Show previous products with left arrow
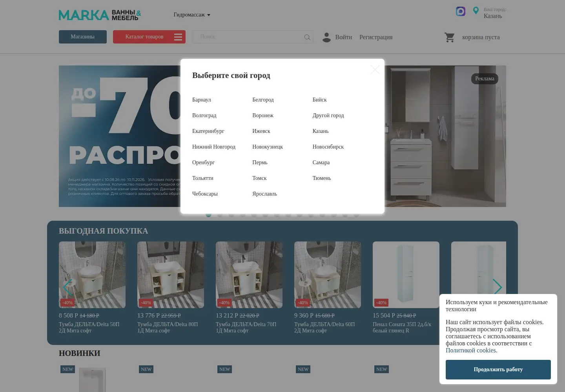Screen dimensions: 565x392 pyautogui.click(x=67, y=287)
